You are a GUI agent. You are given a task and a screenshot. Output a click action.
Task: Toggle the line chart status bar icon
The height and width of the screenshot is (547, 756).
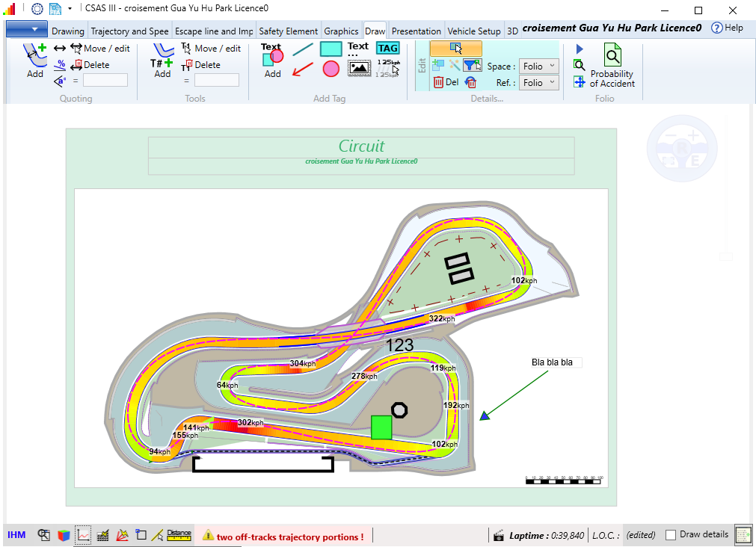83,535
